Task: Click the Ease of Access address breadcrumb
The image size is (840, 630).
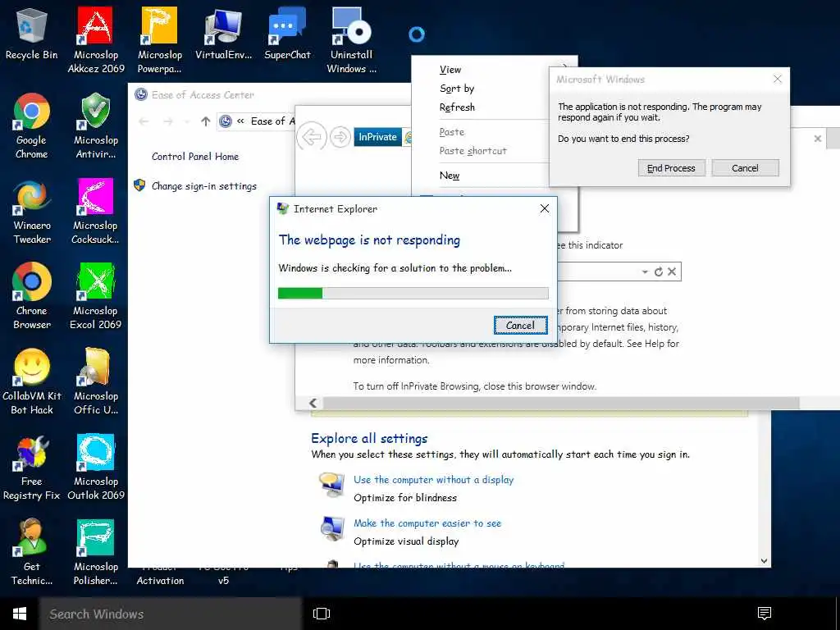Action: (x=272, y=121)
